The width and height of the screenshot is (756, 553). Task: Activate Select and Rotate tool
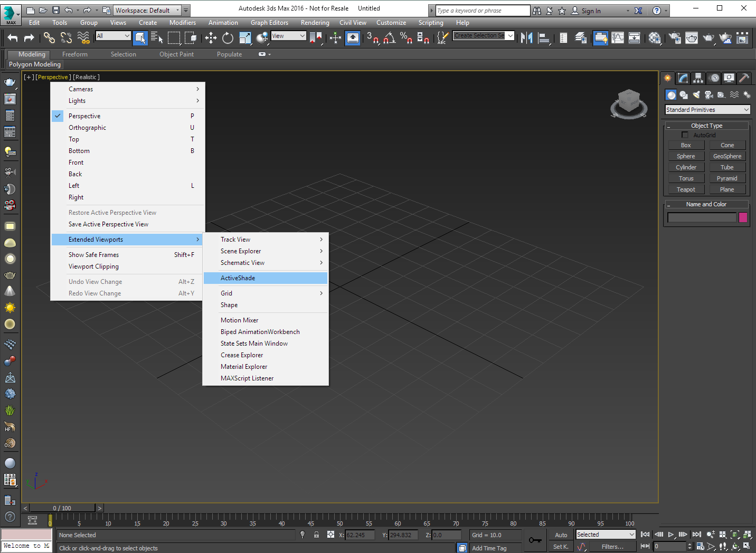tap(228, 37)
